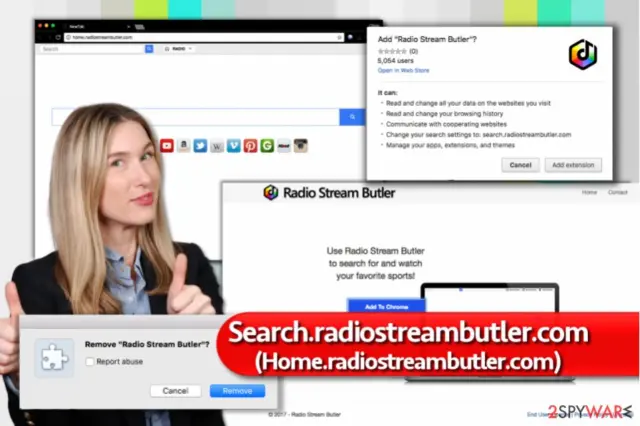The width and height of the screenshot is (640, 426).
Task: Open the Pinterest shortcut icon
Action: pos(250,146)
